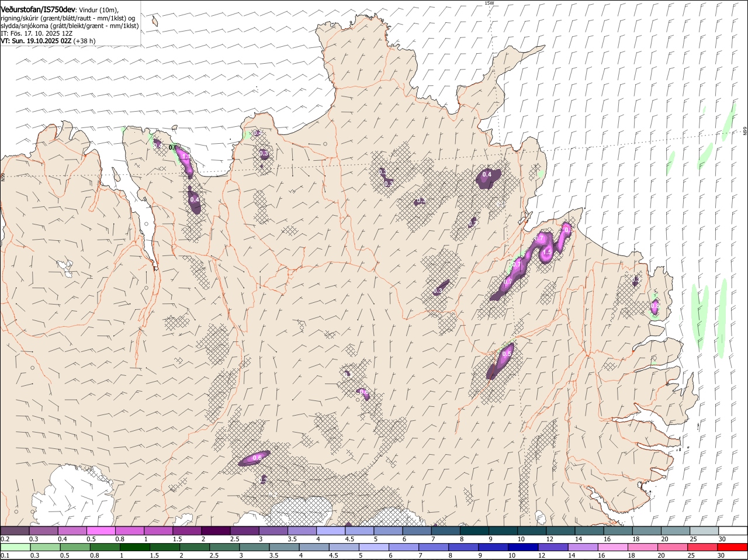Pick the upper legend swatch labeled 3.5
Screen dimensions: 748x560
302,530
